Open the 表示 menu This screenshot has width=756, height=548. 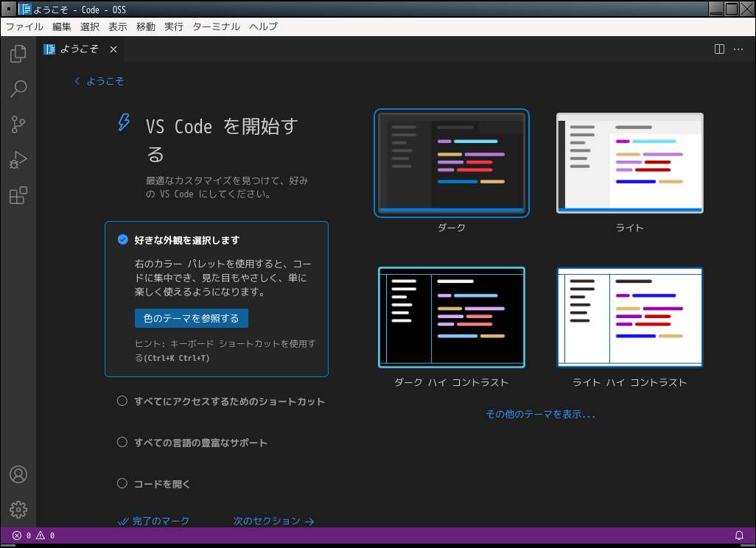[x=118, y=27]
